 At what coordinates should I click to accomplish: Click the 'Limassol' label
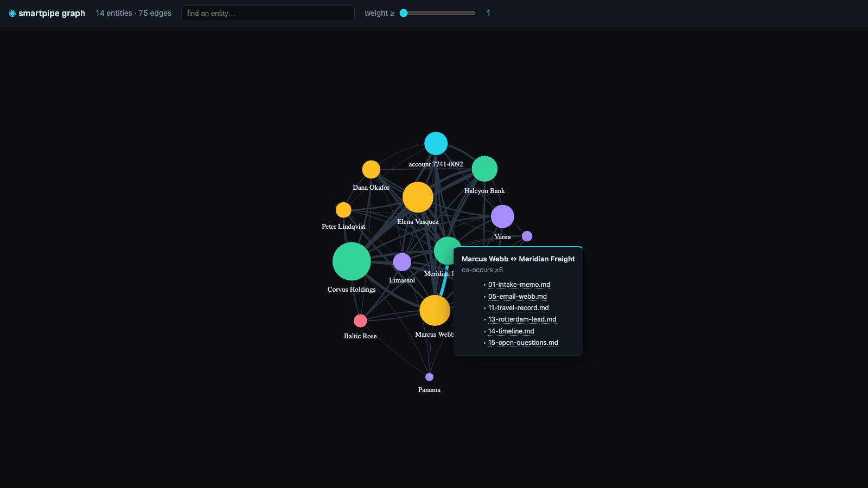(402, 280)
